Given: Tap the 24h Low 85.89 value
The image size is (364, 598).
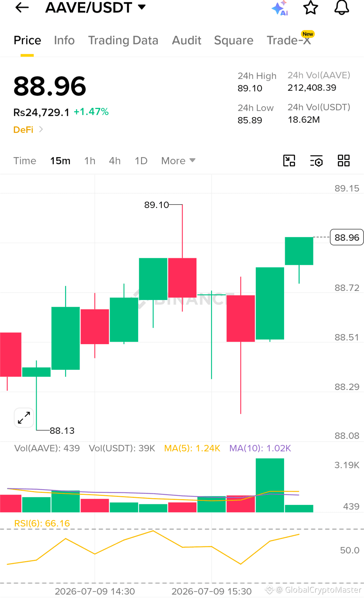Looking at the screenshot, I should (250, 120).
